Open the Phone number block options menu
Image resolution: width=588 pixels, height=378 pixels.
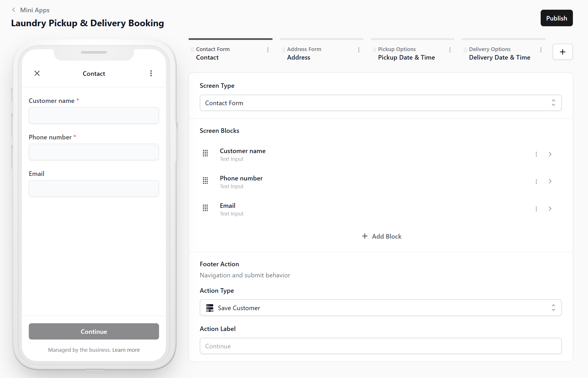click(536, 182)
